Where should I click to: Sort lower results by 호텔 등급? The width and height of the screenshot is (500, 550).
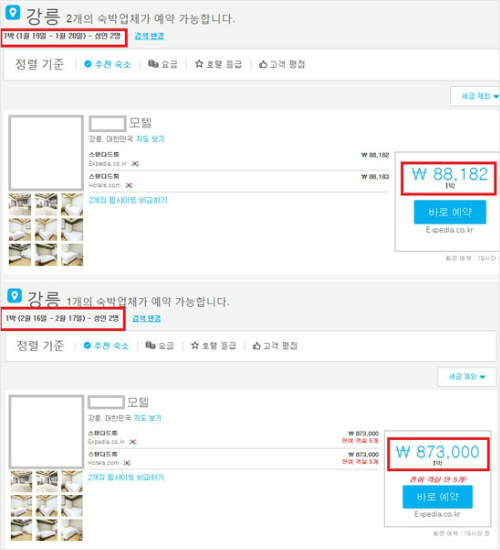[213, 346]
